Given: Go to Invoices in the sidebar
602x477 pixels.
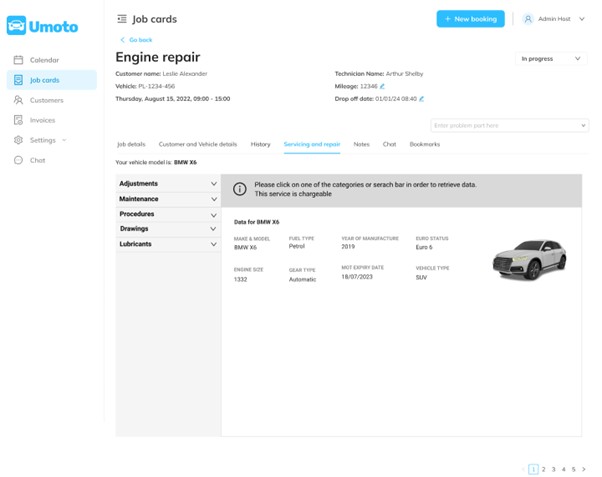Looking at the screenshot, I should 42,120.
